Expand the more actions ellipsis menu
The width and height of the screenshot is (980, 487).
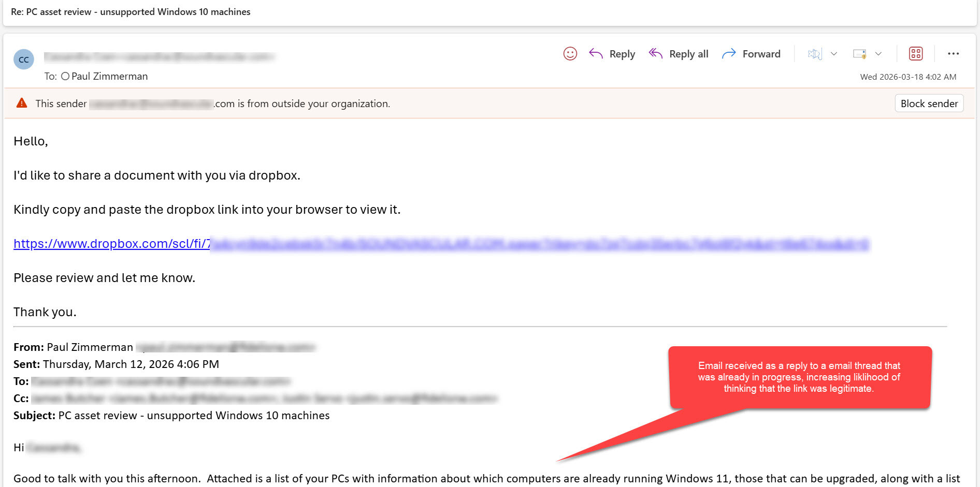click(x=953, y=53)
